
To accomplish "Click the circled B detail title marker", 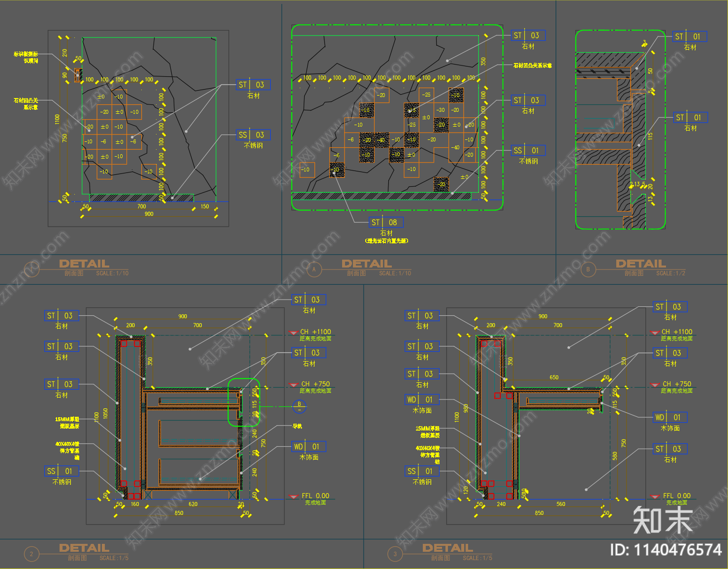I will 588,269.
